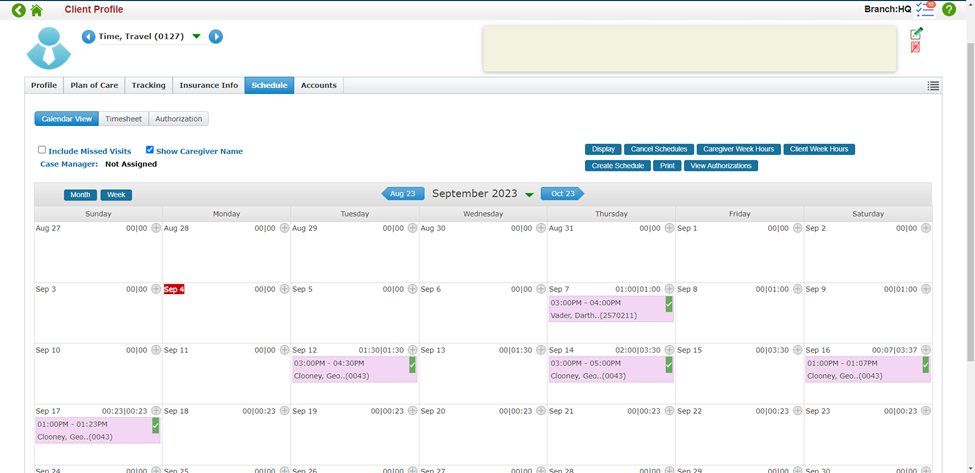Go to previous client with left arrow

click(88, 37)
